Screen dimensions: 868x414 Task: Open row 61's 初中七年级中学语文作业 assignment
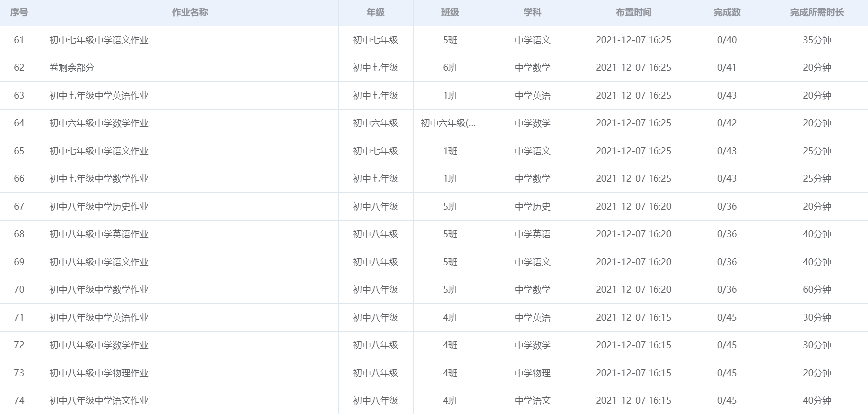click(99, 40)
